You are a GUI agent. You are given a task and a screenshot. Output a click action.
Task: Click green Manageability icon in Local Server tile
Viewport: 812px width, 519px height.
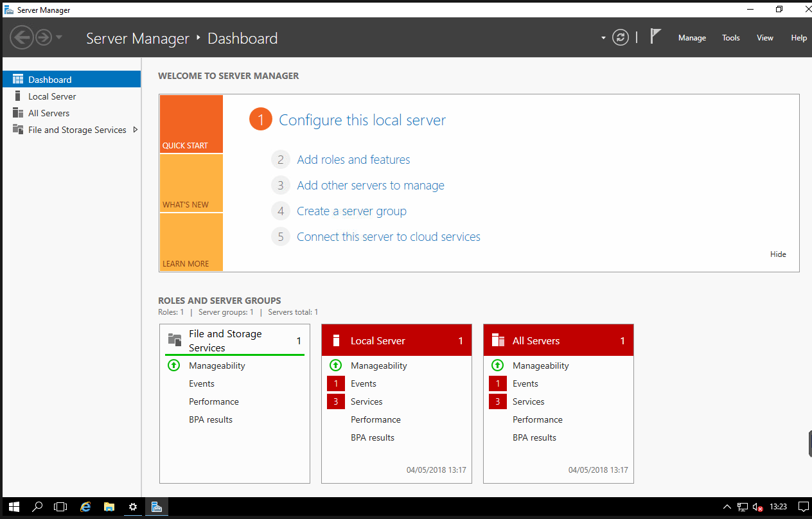click(x=335, y=365)
